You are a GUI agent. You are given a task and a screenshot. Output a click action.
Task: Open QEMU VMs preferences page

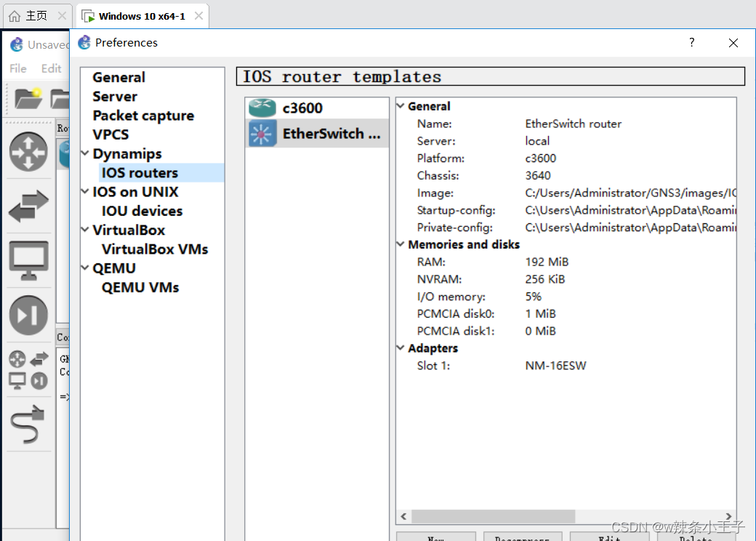click(140, 287)
